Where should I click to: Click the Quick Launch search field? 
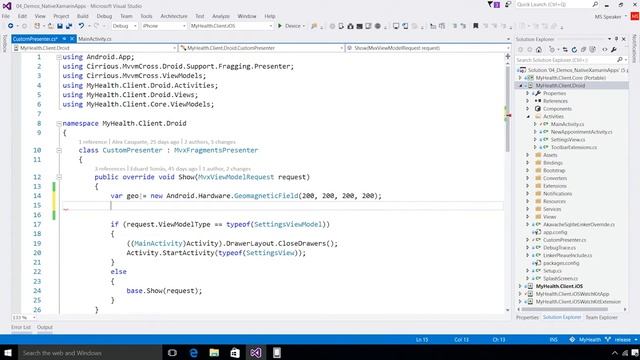coord(558,4)
